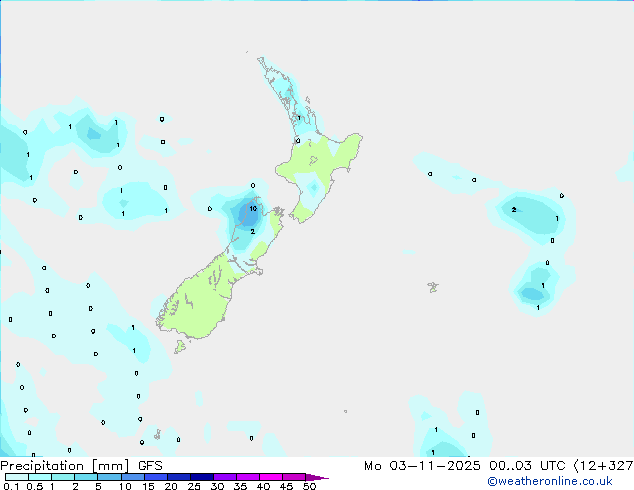Click the '35' legend tick label
Viewport: 634px width, 490px height.
[240, 486]
